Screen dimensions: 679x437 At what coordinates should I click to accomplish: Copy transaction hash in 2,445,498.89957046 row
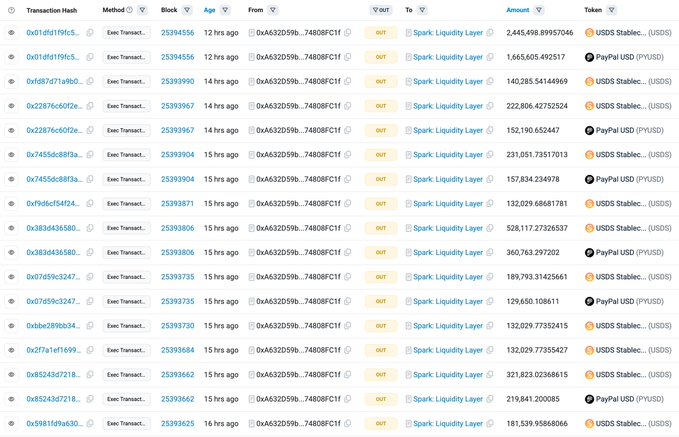point(90,32)
